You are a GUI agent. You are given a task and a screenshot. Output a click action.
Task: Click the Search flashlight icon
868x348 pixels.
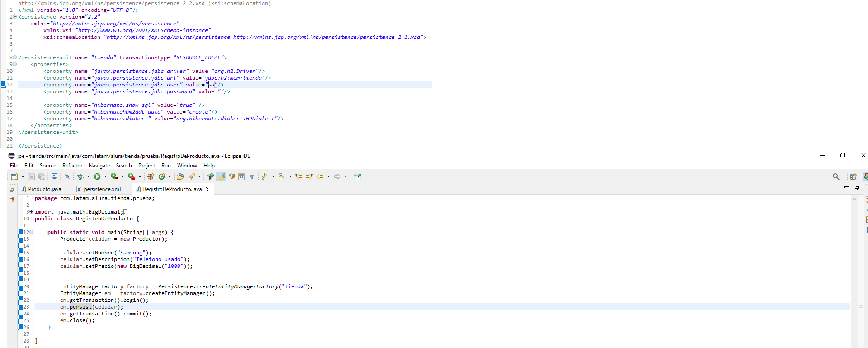point(192,176)
